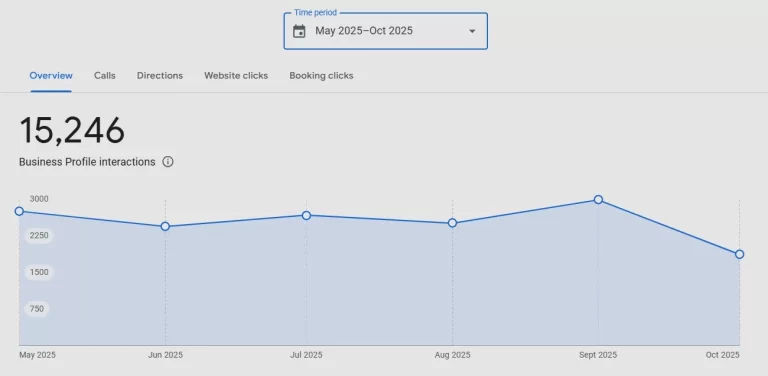View the Booking clicks tab
The width and height of the screenshot is (768, 376).
point(321,75)
